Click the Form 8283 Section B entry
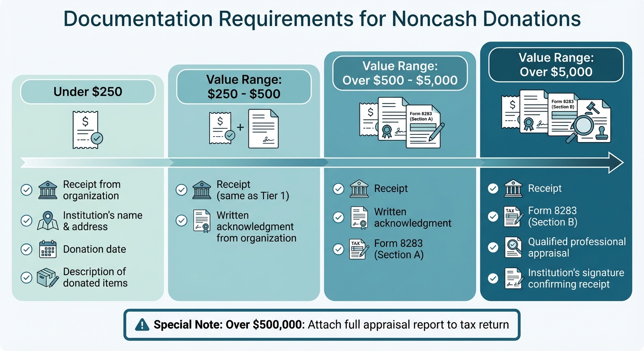The width and height of the screenshot is (644, 351). point(550,217)
